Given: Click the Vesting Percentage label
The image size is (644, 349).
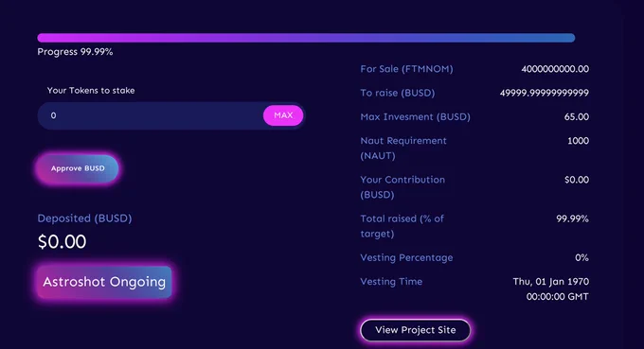Looking at the screenshot, I should tap(406, 257).
